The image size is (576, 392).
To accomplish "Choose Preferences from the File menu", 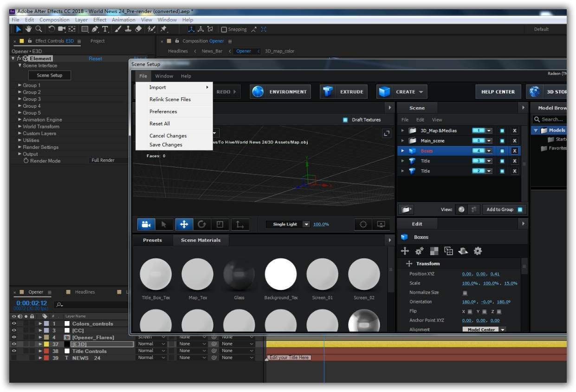I will point(163,111).
